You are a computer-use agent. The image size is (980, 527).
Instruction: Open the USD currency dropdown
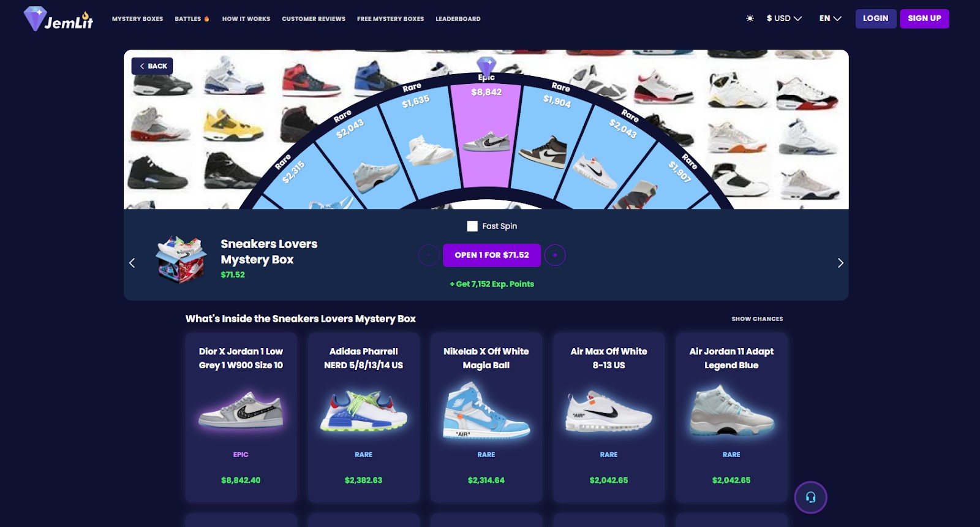pyautogui.click(x=784, y=18)
